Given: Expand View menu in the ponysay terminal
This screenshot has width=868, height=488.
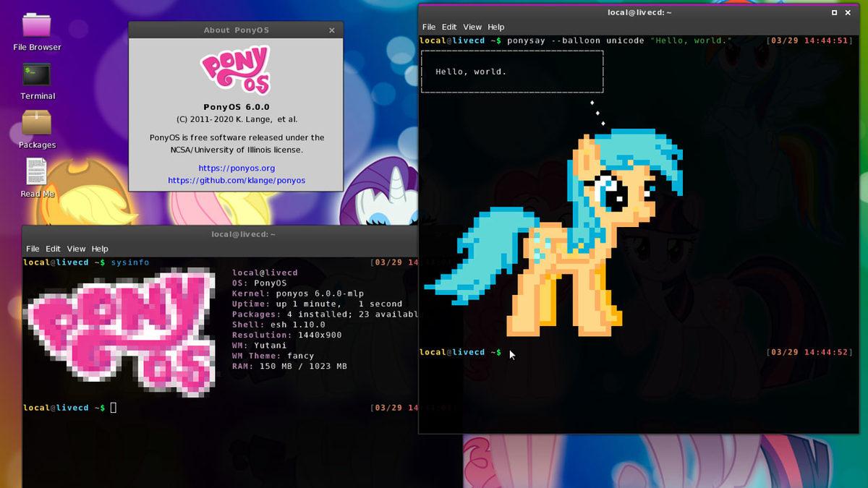Looking at the screenshot, I should coord(472,27).
